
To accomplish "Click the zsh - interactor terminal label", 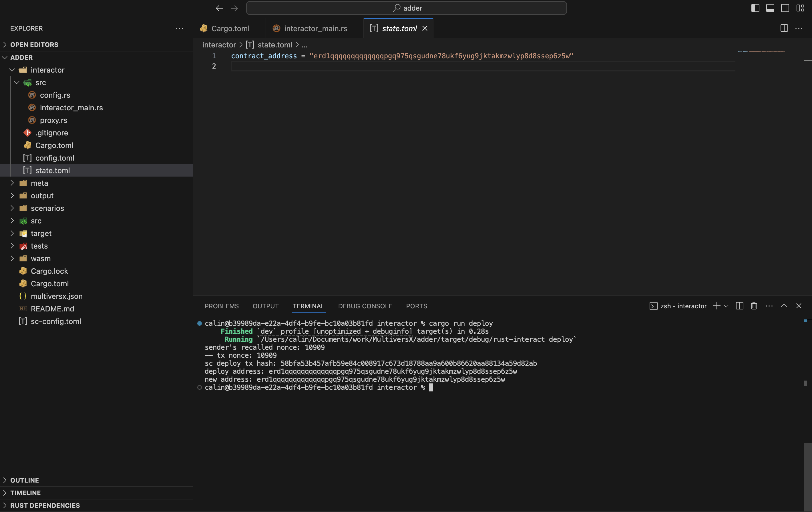I will click(x=678, y=306).
